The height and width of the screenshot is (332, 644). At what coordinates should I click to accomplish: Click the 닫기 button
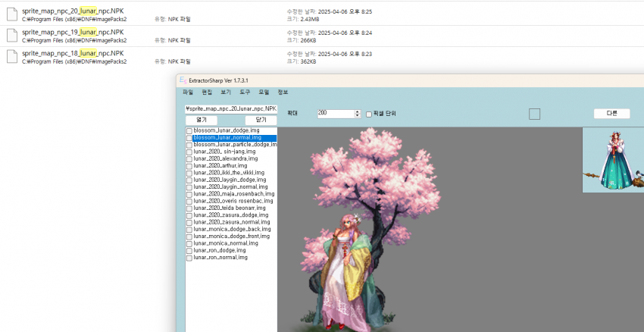261,120
